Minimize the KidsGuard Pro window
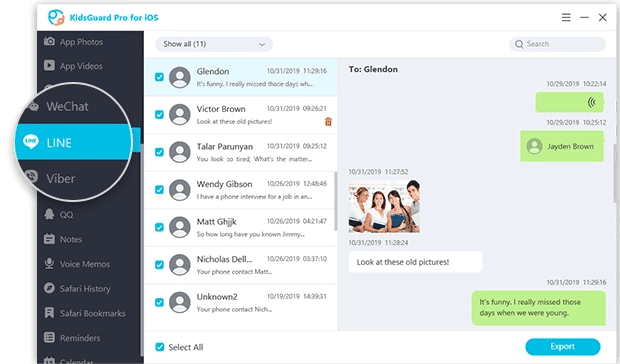This screenshot has width=620, height=364. (x=584, y=17)
